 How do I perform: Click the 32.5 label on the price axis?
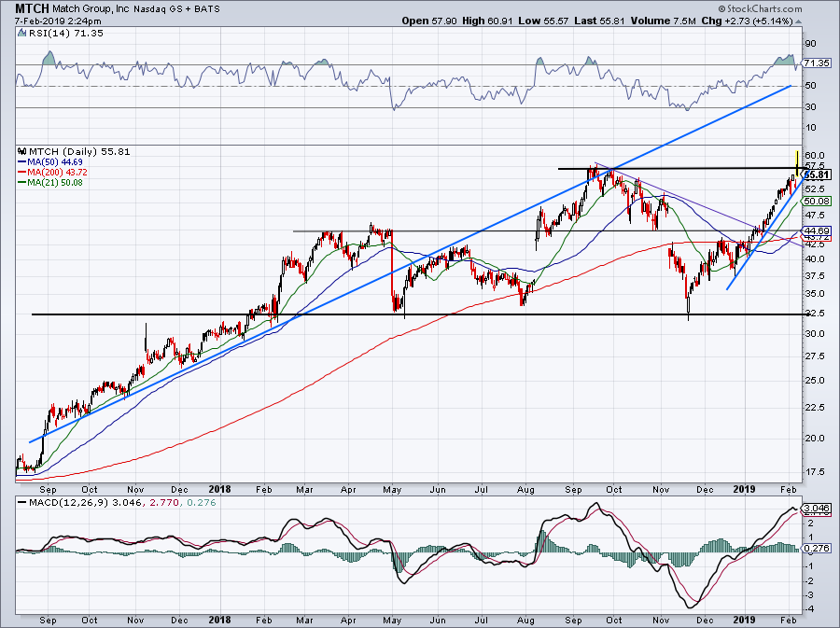pos(814,314)
